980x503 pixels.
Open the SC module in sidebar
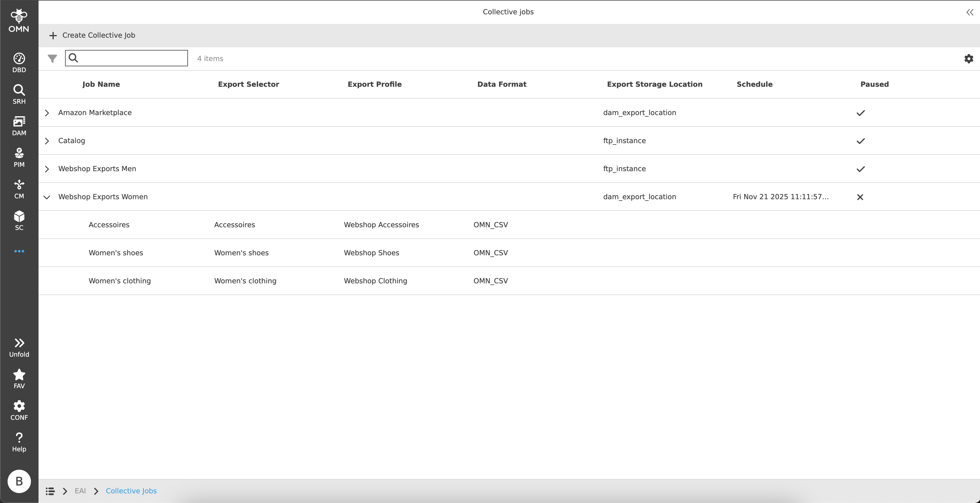pyautogui.click(x=19, y=221)
